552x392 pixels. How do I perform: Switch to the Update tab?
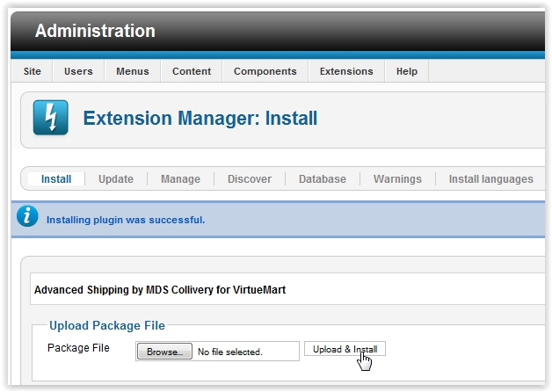(116, 179)
